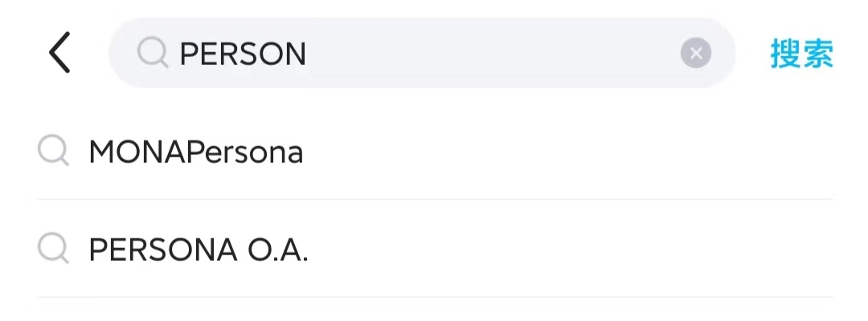This screenshot has width=868, height=321.
Task: Select the MONAPersona suggestion
Action: tap(196, 152)
